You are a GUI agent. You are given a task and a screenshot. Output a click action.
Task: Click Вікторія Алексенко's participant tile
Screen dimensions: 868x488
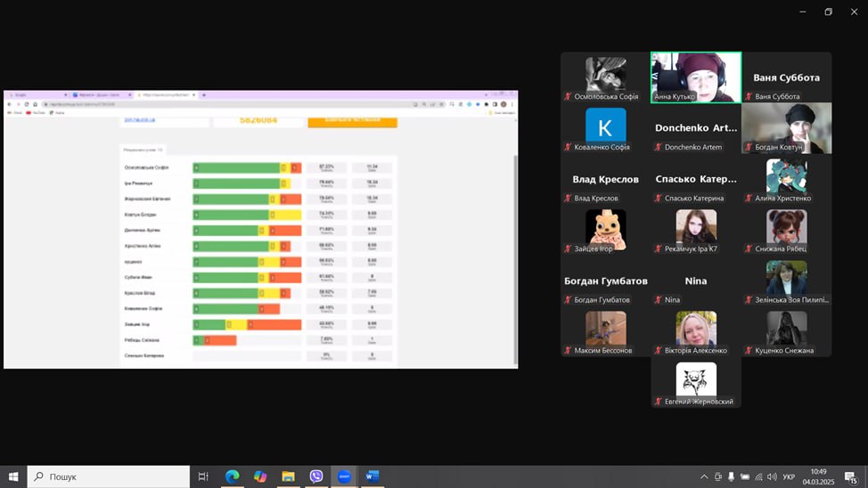point(696,331)
